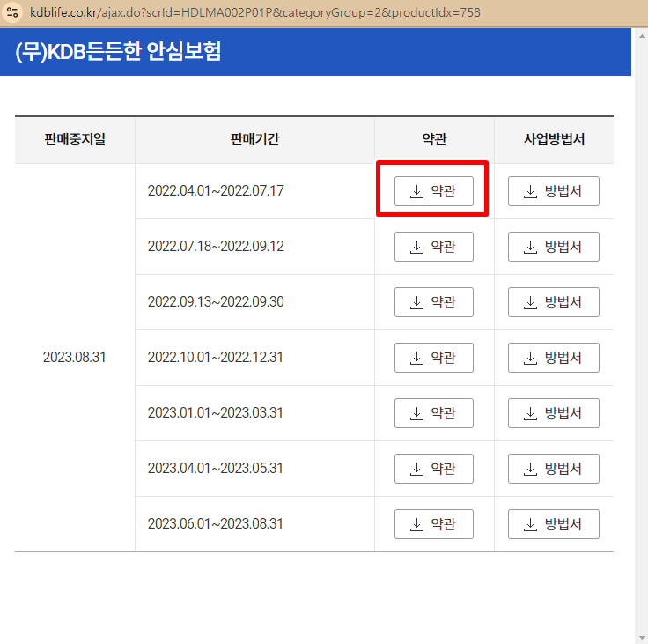Click the (무)KDB든든한 안심보험 page title
Image resolution: width=648 pixels, height=644 pixels.
coord(118,52)
